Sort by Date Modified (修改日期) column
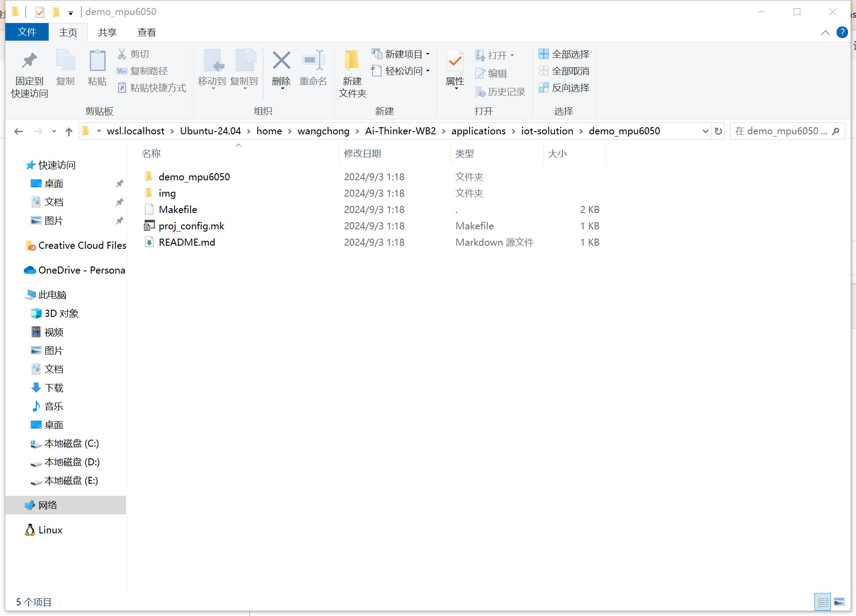This screenshot has width=856, height=616. pyautogui.click(x=363, y=153)
